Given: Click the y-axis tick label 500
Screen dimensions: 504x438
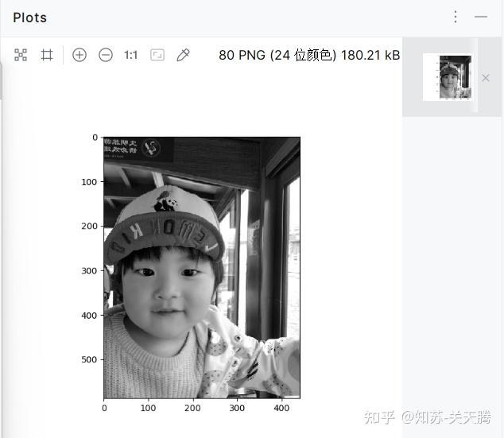Looking at the screenshot, I should click(89, 359).
